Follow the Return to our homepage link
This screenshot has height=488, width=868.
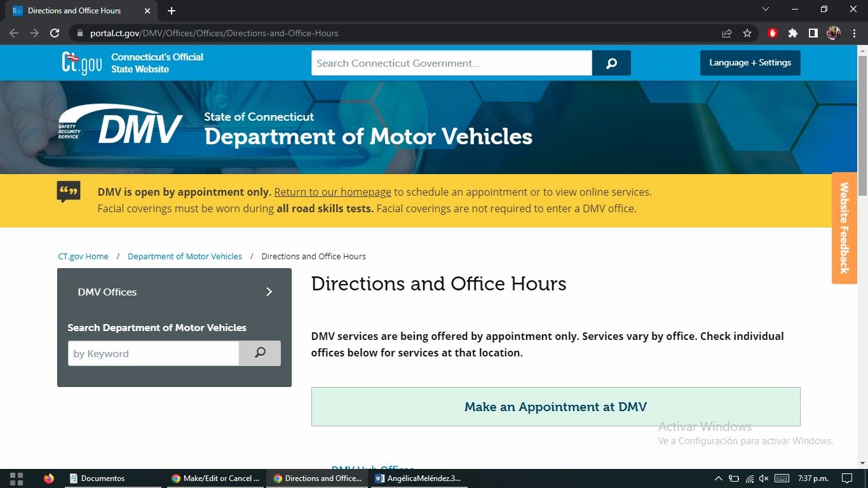coord(332,192)
